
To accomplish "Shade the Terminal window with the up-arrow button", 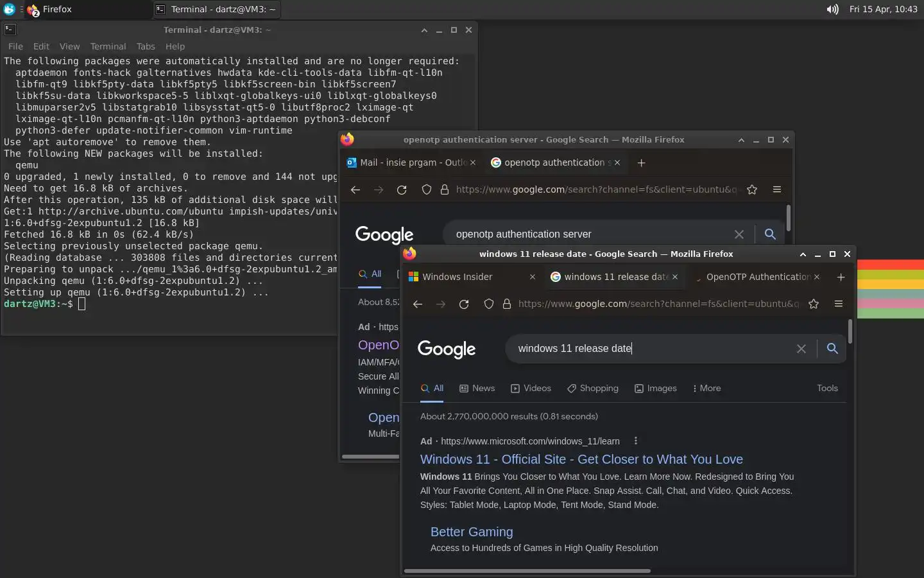I will pos(424,30).
